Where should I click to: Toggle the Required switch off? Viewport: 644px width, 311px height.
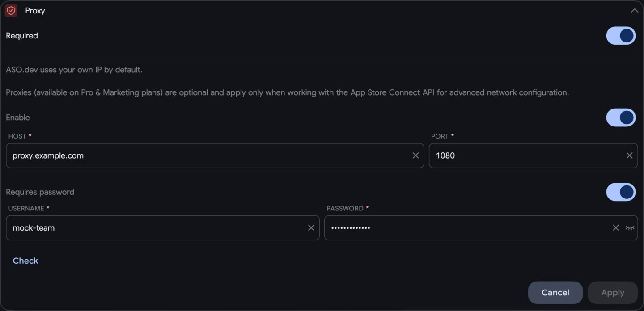pyautogui.click(x=621, y=36)
